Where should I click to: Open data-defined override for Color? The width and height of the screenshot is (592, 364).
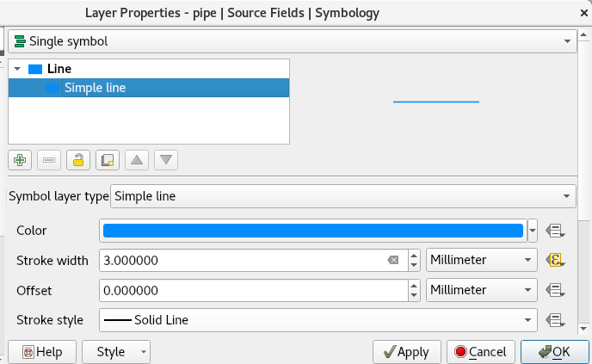pyautogui.click(x=555, y=231)
